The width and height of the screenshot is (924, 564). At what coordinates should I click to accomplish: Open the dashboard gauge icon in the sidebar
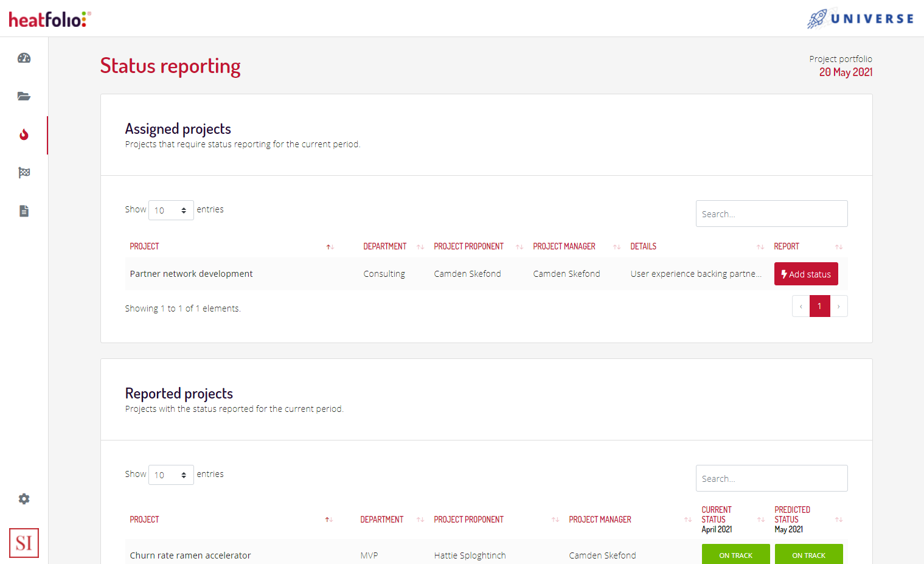click(x=24, y=58)
